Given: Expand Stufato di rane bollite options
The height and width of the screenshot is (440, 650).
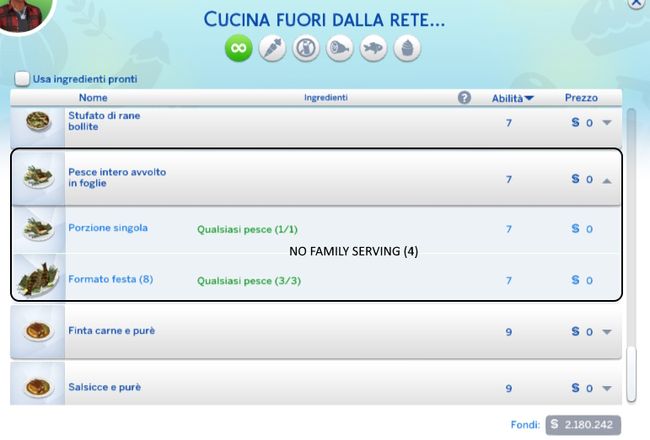Looking at the screenshot, I should point(606,123).
